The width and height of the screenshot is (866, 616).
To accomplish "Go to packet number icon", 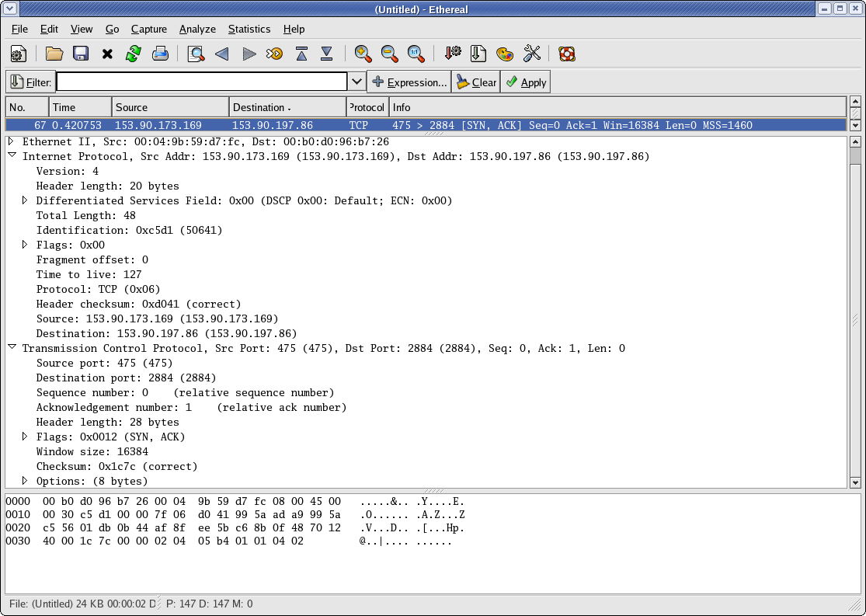I will 274,54.
